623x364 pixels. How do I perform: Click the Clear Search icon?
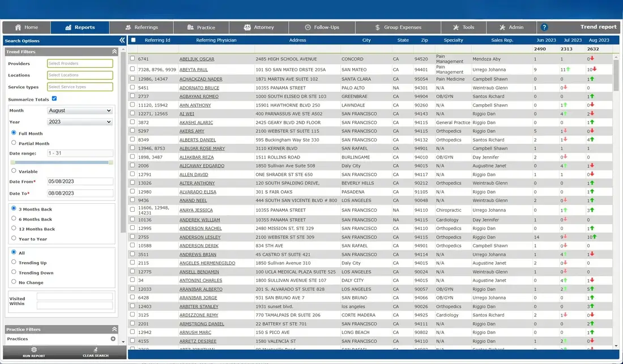coord(95,349)
